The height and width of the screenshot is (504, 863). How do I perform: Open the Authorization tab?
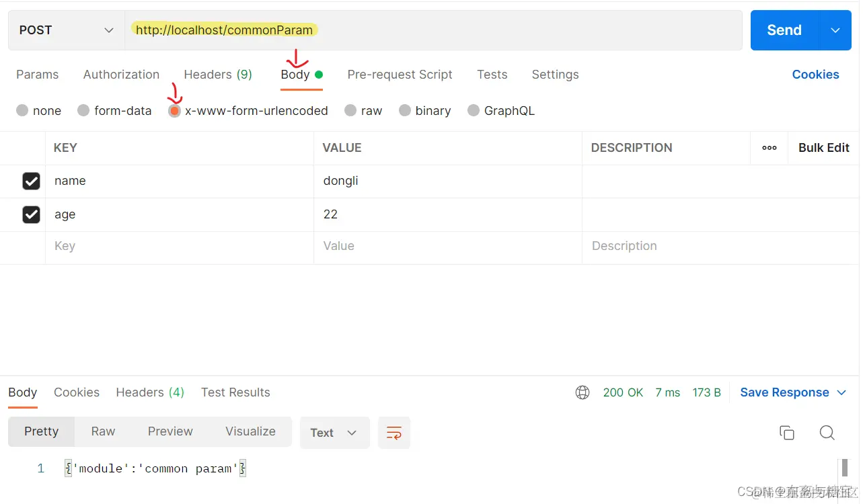(121, 75)
